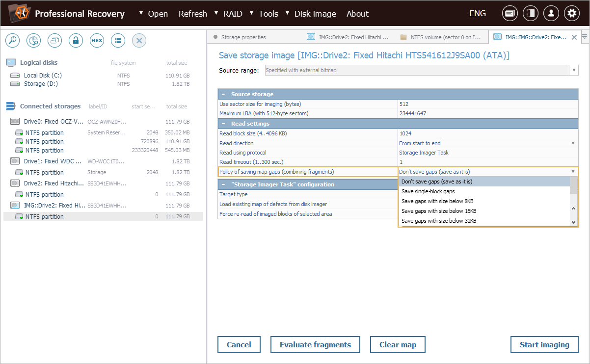Viewport: 590px width, 364px height.
Task: Open the RAID menu
Action: point(233,14)
